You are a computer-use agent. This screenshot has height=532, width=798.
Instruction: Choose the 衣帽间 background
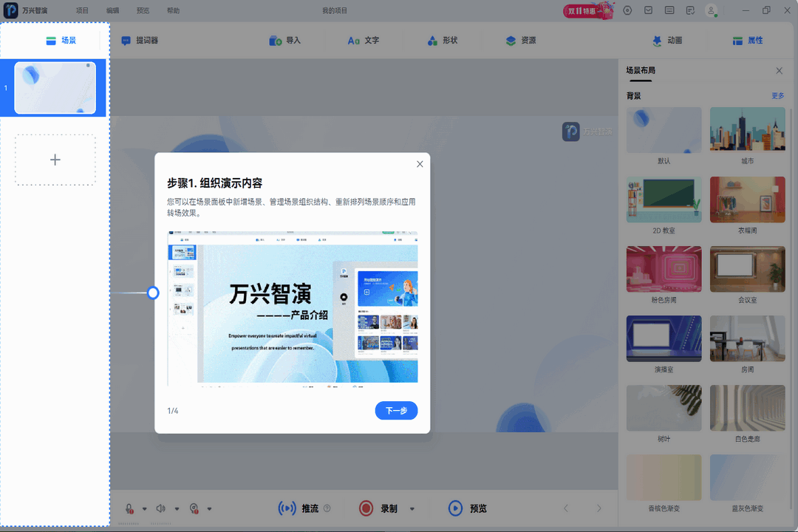748,199
